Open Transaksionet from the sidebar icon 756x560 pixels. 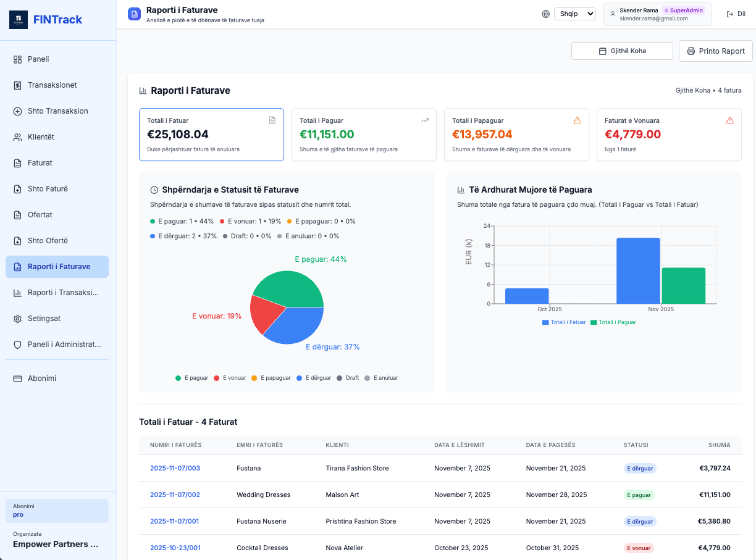[x=17, y=85]
